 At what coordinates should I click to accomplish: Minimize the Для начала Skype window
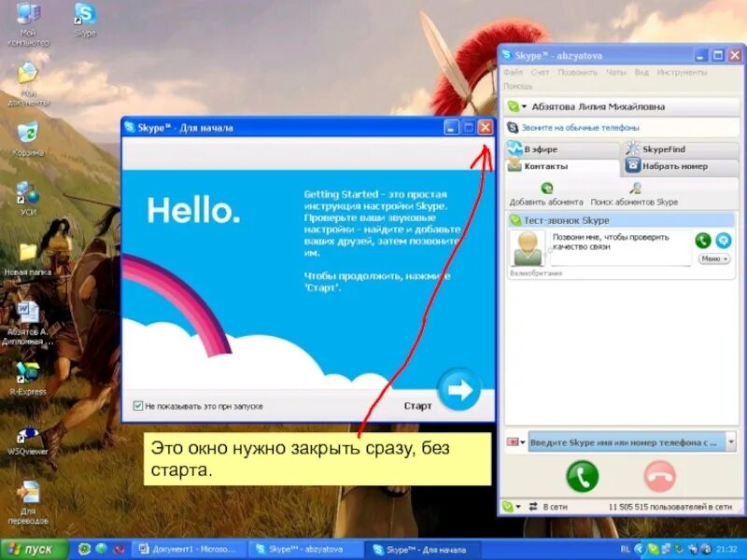coord(451,127)
